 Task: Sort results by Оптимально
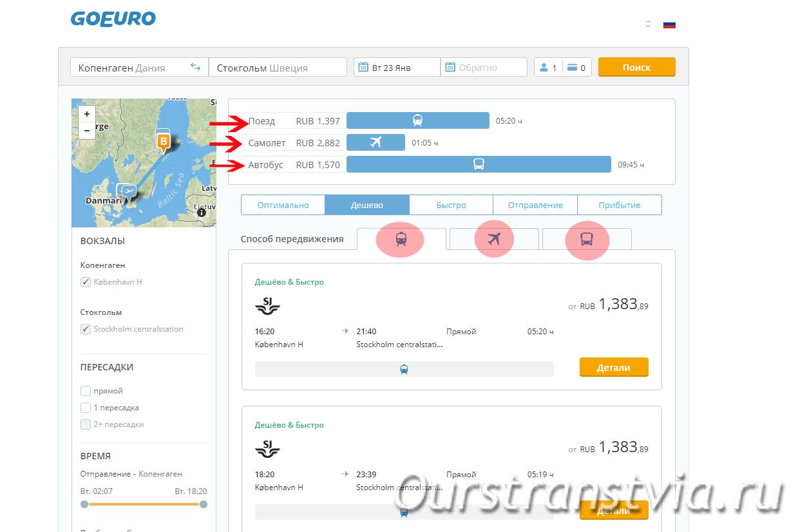click(x=283, y=205)
